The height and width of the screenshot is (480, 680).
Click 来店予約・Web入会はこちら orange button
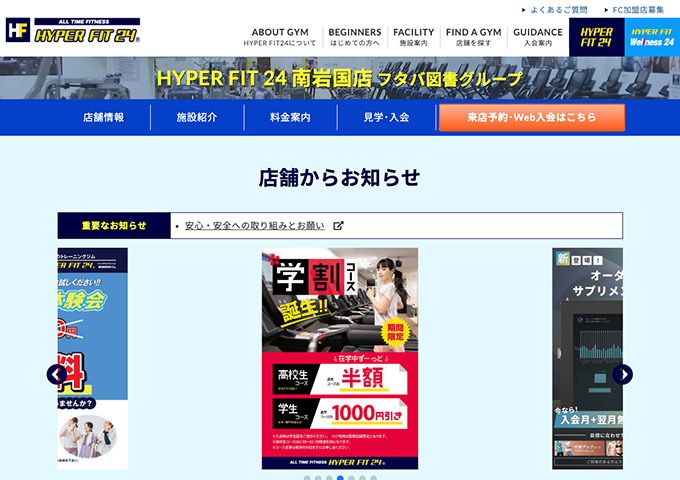532,117
